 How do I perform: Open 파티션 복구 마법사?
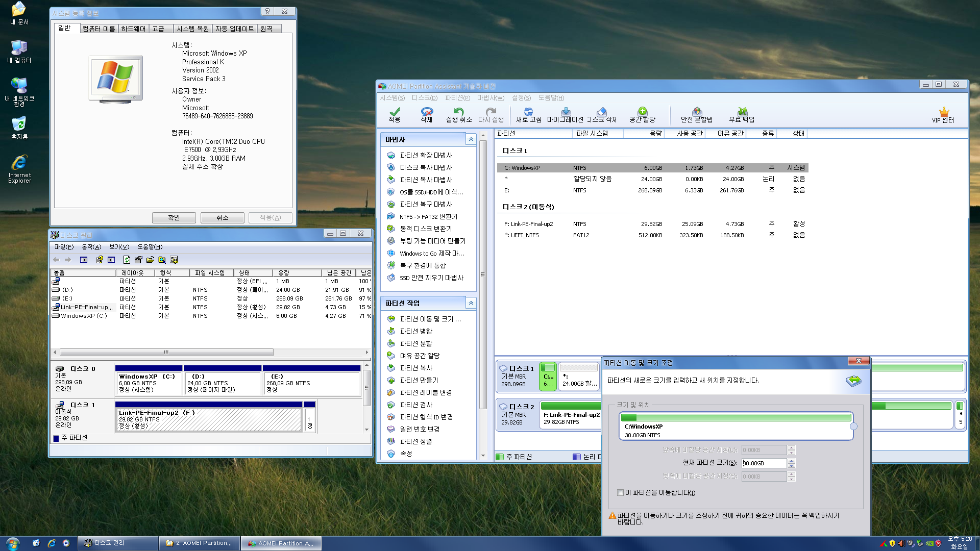[x=426, y=204]
